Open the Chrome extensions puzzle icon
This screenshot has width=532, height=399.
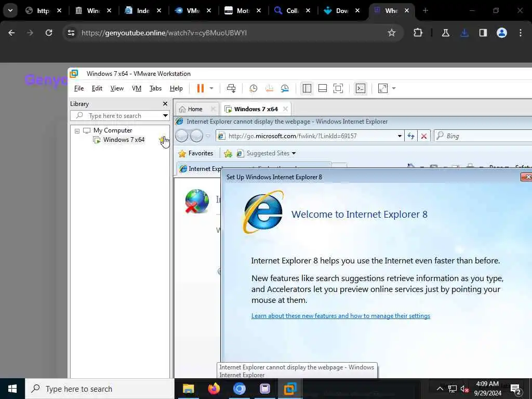point(418,33)
